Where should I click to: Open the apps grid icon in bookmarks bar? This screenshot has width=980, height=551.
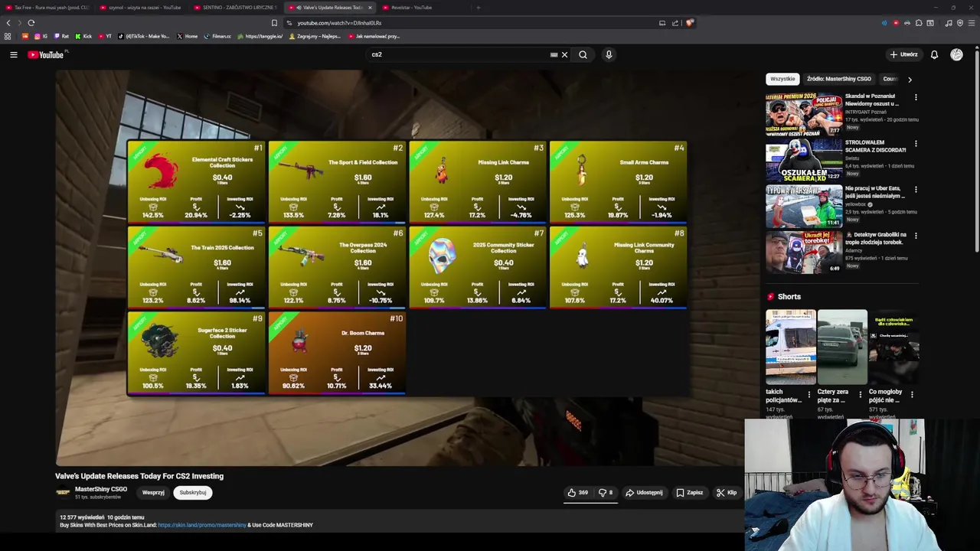click(x=8, y=36)
